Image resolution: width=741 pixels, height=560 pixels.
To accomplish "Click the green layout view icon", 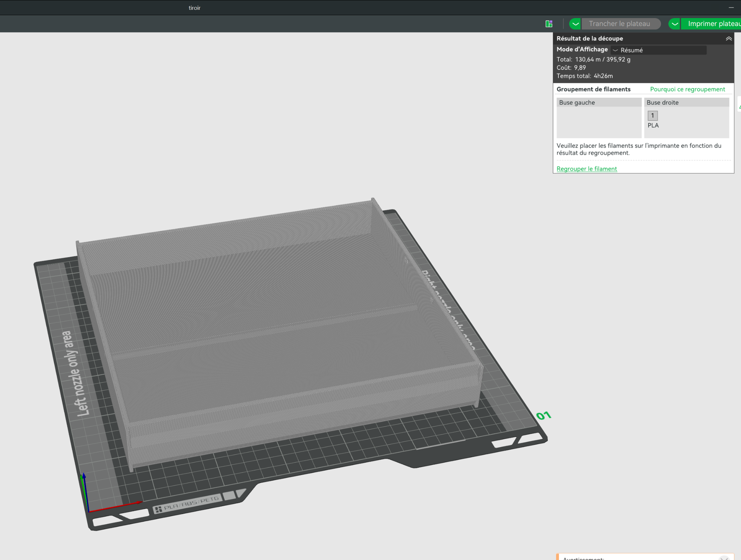I will pos(549,24).
